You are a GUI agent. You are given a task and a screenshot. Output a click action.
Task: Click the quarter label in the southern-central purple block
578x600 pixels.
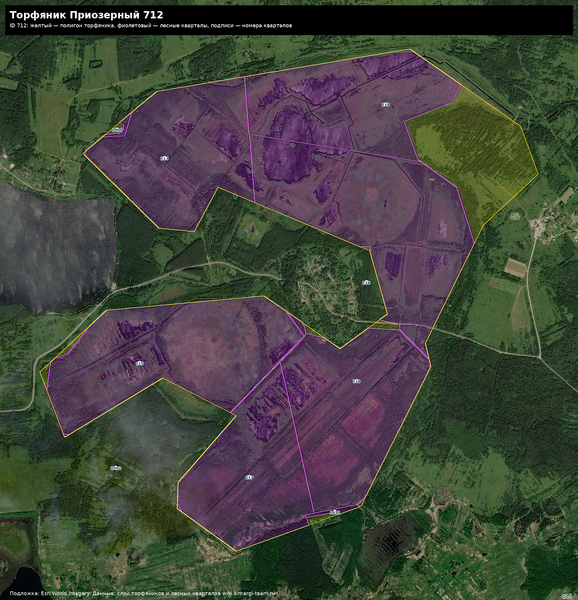pyautogui.click(x=249, y=477)
